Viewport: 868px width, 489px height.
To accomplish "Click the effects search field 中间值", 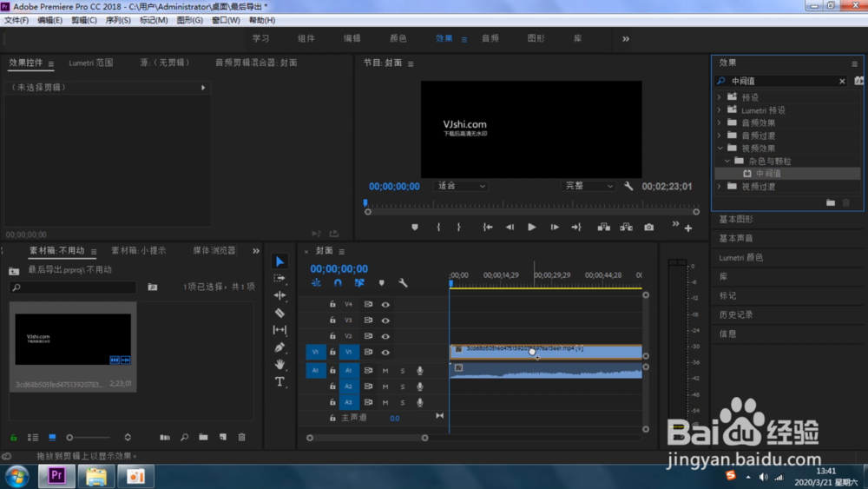I will (x=782, y=81).
